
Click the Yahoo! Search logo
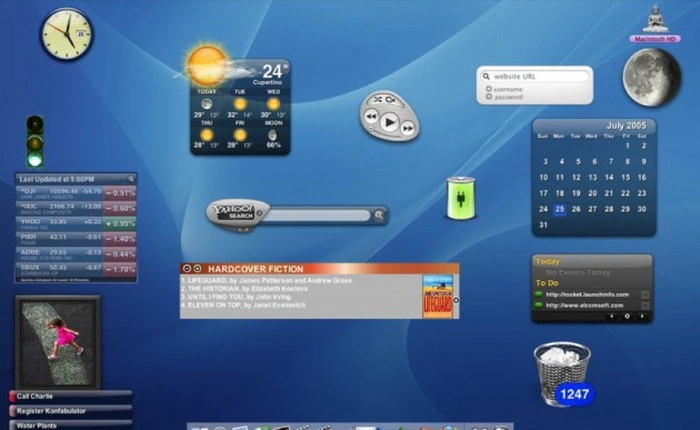point(237,213)
